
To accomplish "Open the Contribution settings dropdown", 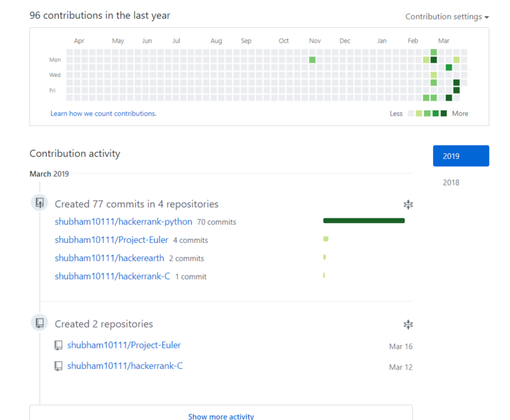I will pos(447,17).
